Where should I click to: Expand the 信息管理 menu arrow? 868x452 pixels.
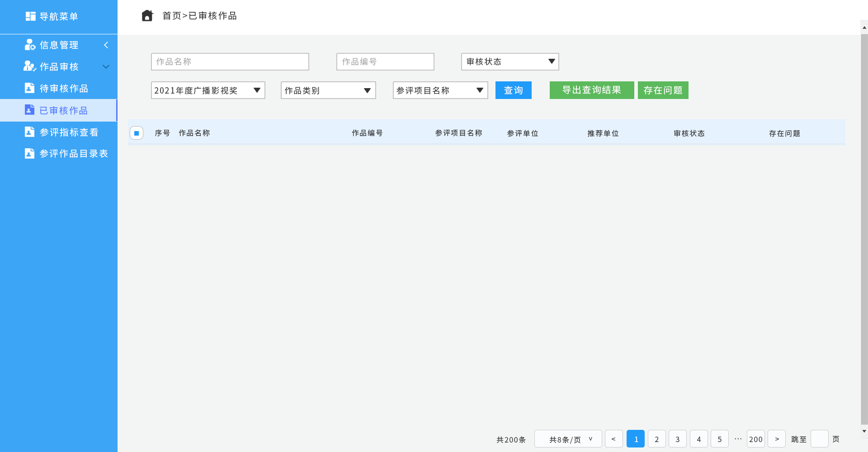(x=106, y=45)
